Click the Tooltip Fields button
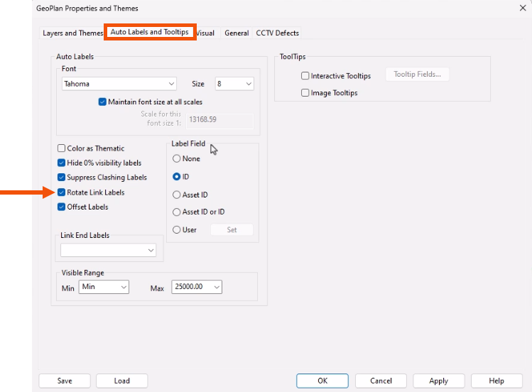 [x=417, y=75]
